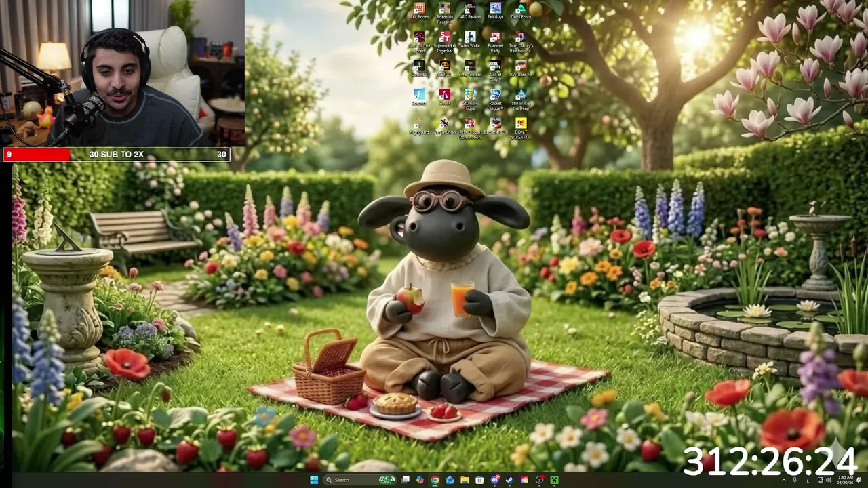The width and height of the screenshot is (868, 488).
Task: Select the Alan Wake desktop icon
Action: coord(470,40)
